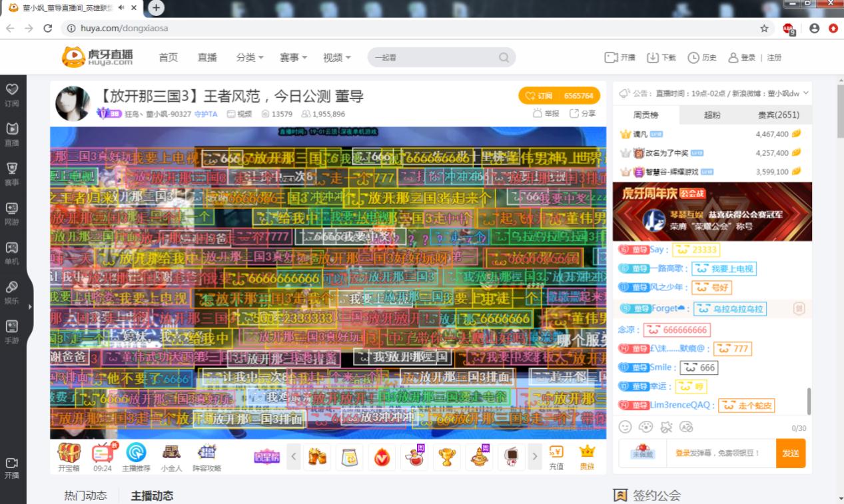Select the 超粉 tab
Viewport: 844px width, 504px height.
click(x=711, y=115)
